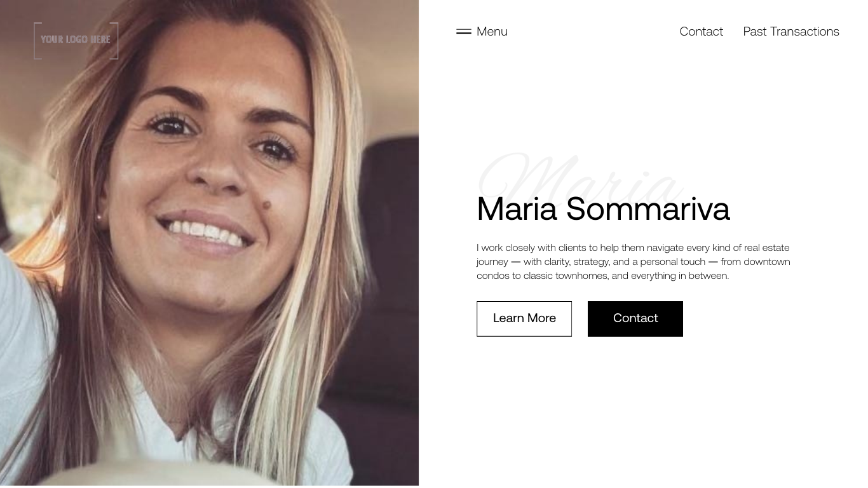Click the intro paragraph about real estate
Screen dimensions: 868x488
coord(634,261)
